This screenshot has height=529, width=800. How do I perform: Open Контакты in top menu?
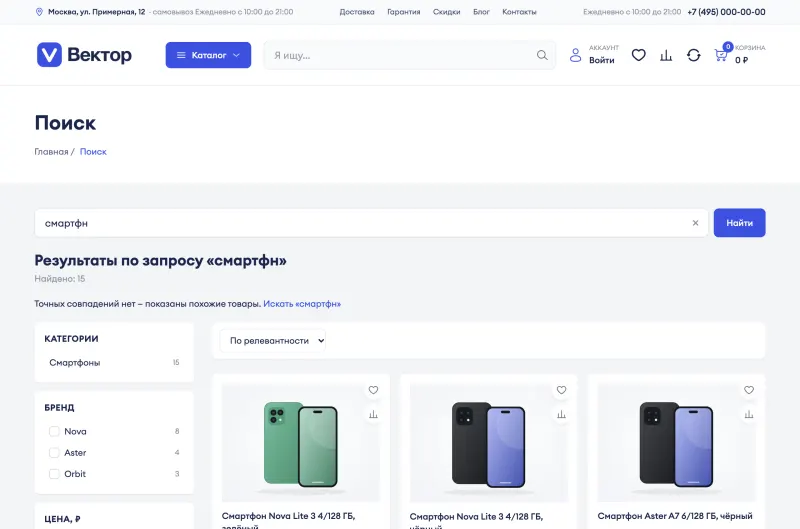[x=519, y=12]
